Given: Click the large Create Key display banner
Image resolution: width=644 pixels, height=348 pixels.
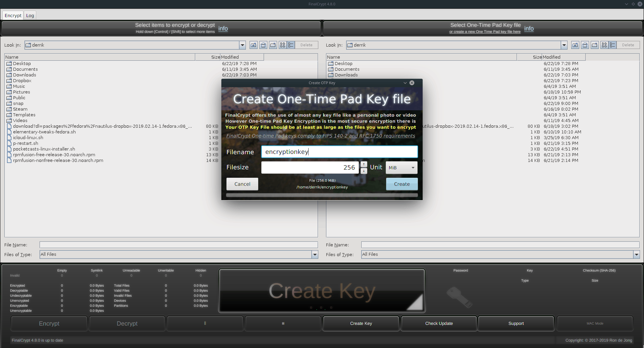Looking at the screenshot, I should coord(322,291).
